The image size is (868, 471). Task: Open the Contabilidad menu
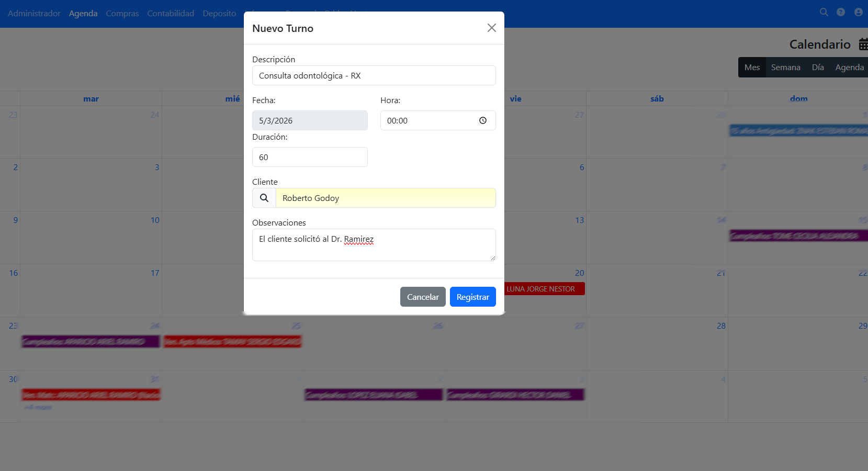(171, 13)
